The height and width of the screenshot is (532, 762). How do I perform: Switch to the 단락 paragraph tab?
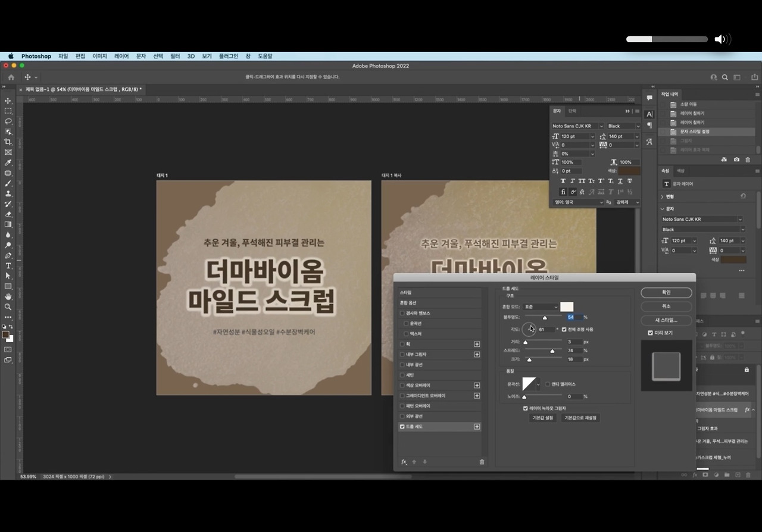point(572,111)
